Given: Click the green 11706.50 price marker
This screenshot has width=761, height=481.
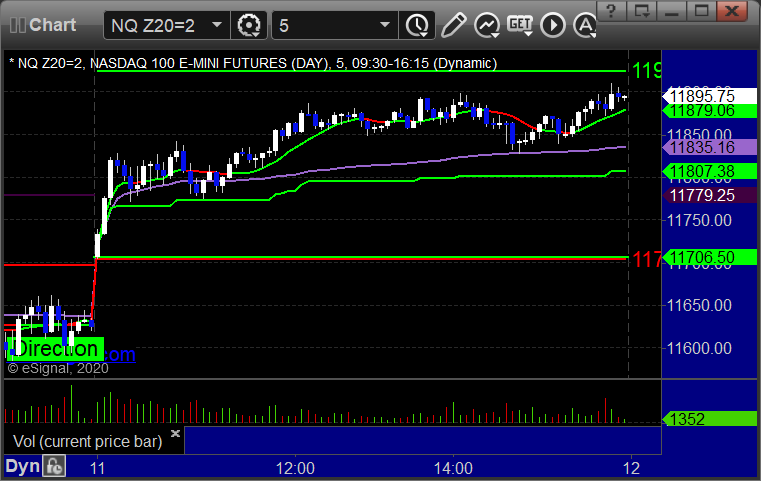Looking at the screenshot, I should click(x=709, y=257).
